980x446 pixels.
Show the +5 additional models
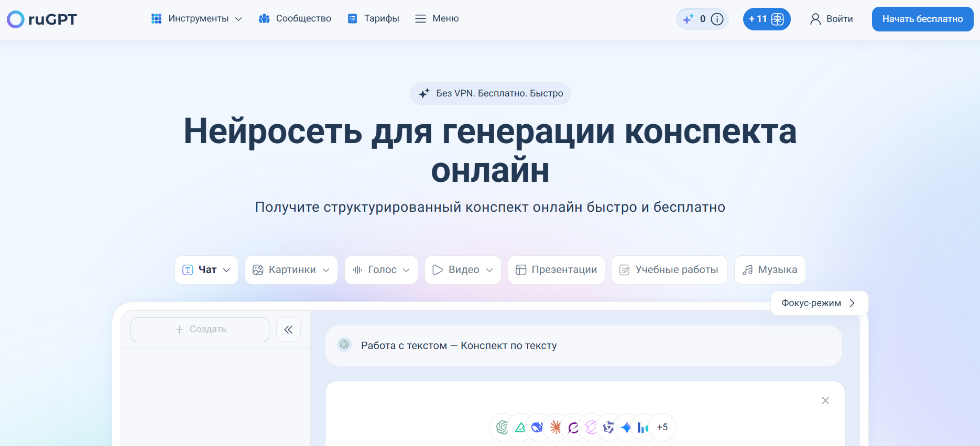(662, 428)
